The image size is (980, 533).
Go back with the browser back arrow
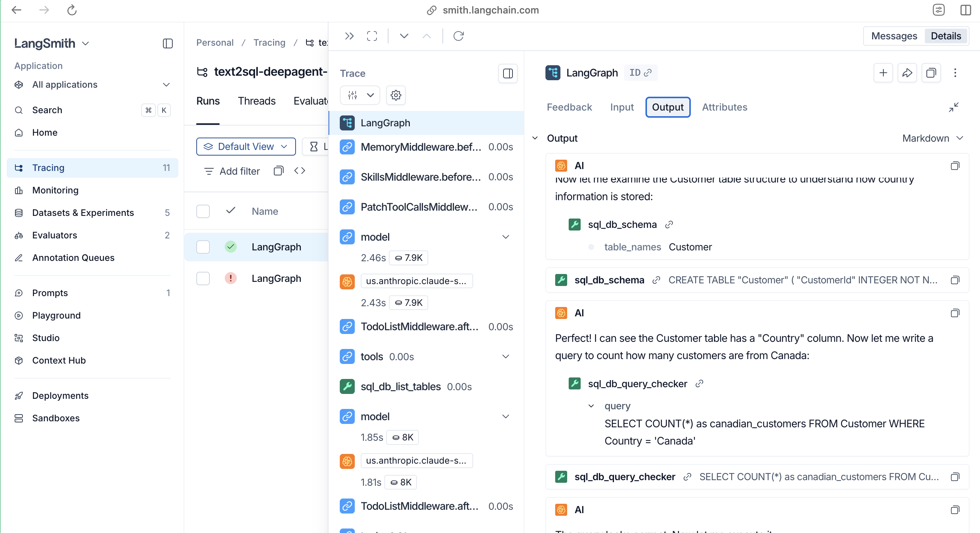point(16,10)
